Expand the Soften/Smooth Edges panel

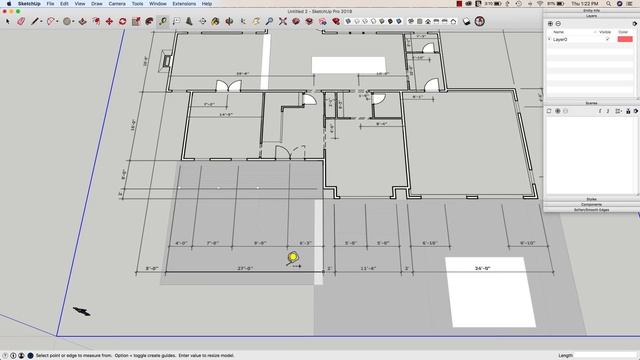591,210
